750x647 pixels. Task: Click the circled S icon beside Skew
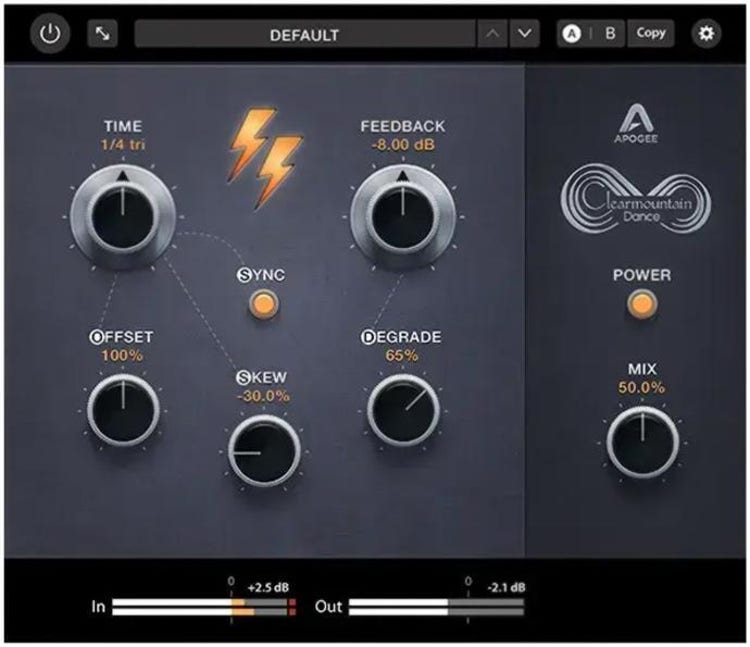click(243, 377)
